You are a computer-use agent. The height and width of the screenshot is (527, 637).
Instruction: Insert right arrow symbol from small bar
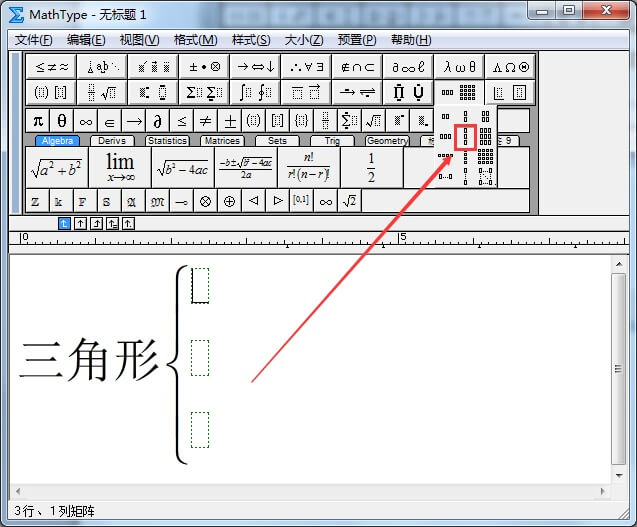134,121
